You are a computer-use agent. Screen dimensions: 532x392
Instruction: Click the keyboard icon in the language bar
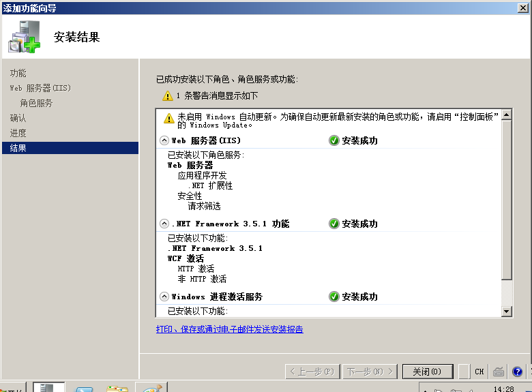tap(499, 372)
